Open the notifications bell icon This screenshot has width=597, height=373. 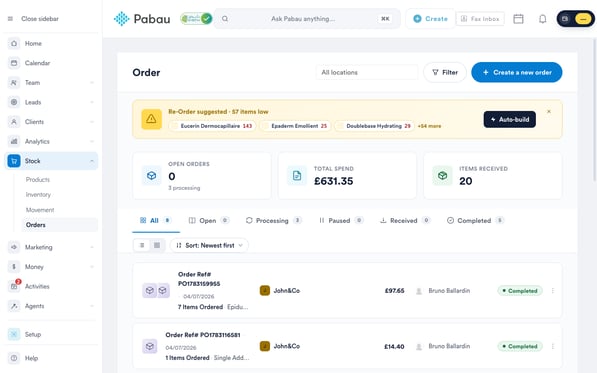543,19
